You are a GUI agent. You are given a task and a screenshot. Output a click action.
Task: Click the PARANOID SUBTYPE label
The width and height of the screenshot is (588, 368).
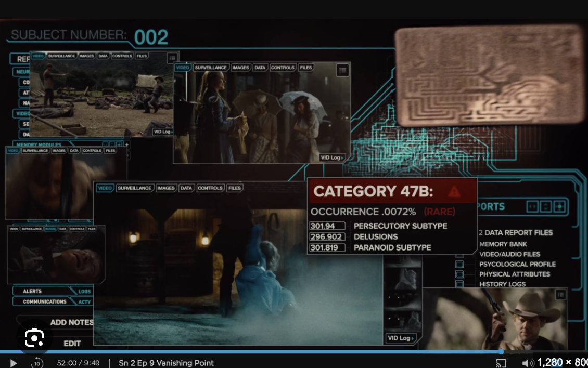coord(392,247)
